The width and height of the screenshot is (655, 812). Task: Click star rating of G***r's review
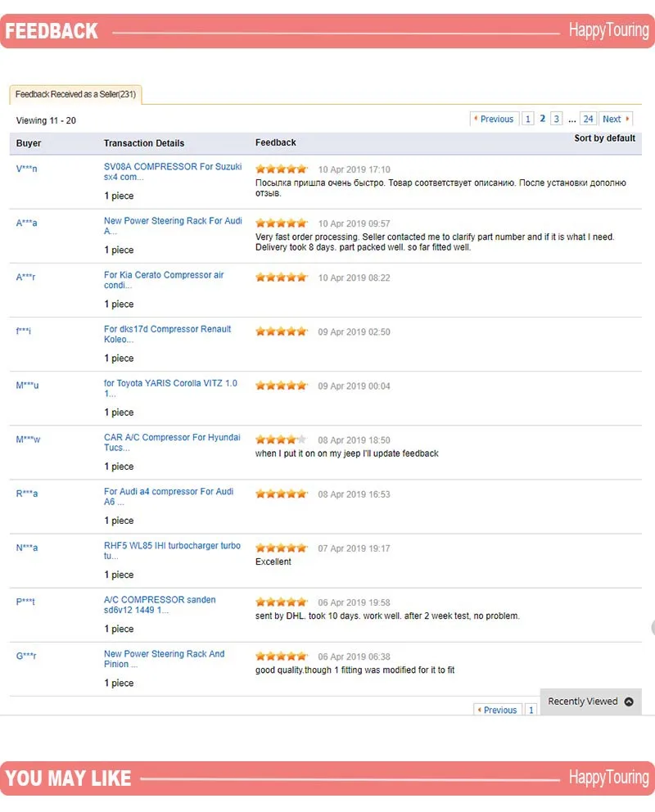281,656
